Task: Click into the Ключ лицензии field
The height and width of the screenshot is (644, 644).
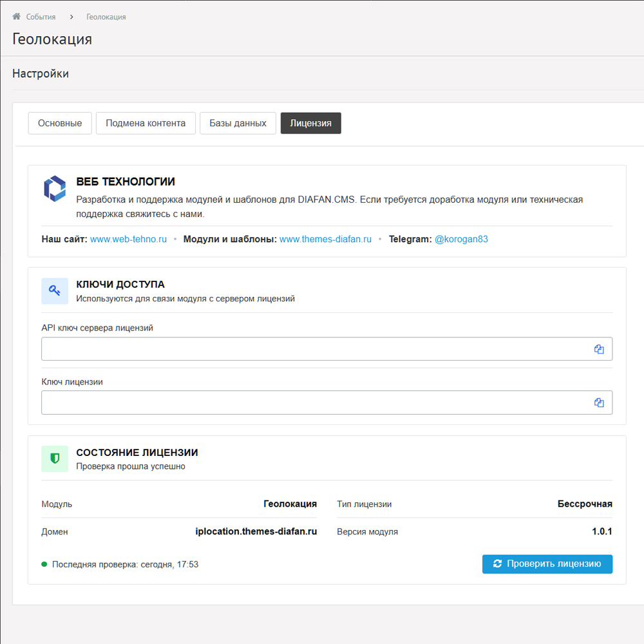Action: pos(316,402)
